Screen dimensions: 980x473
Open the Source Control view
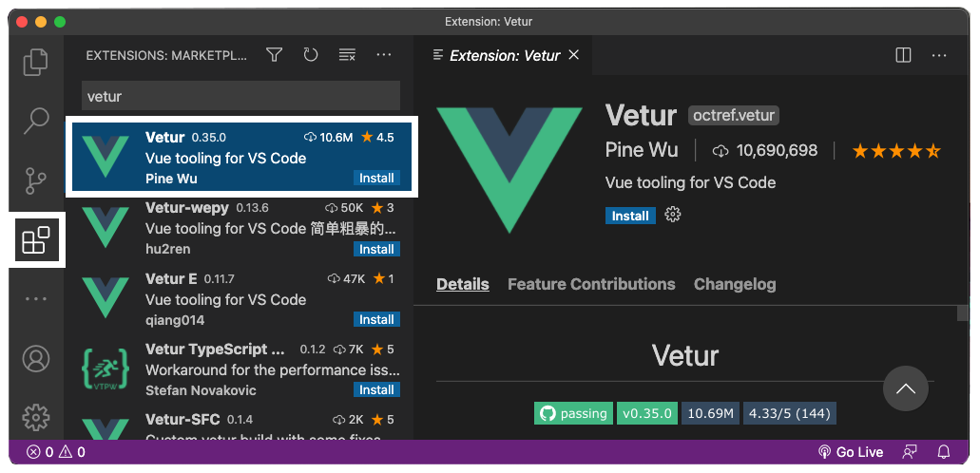point(35,180)
